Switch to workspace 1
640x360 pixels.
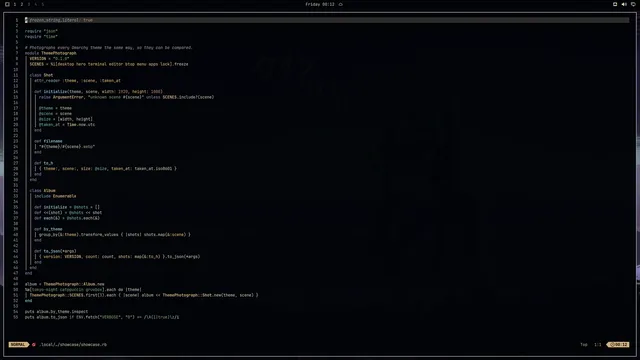pos(15,4)
